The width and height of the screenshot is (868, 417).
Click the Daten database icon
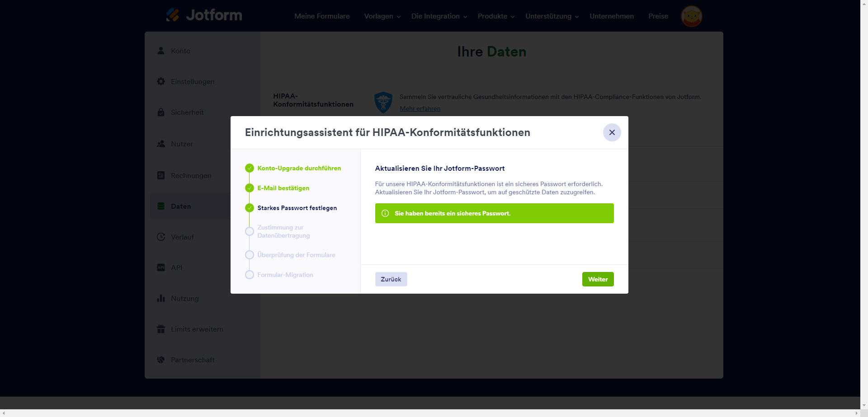pyautogui.click(x=161, y=206)
